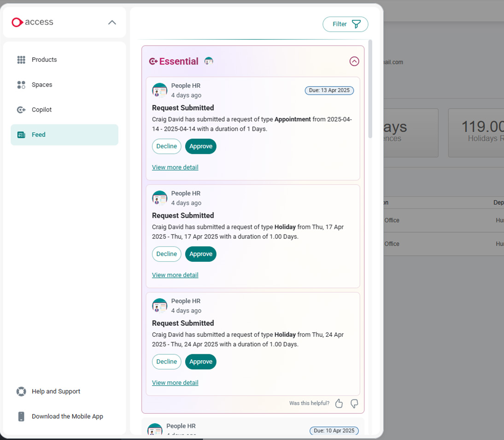
Task: Click 'Was this helpful?' text
Action: coord(309,403)
